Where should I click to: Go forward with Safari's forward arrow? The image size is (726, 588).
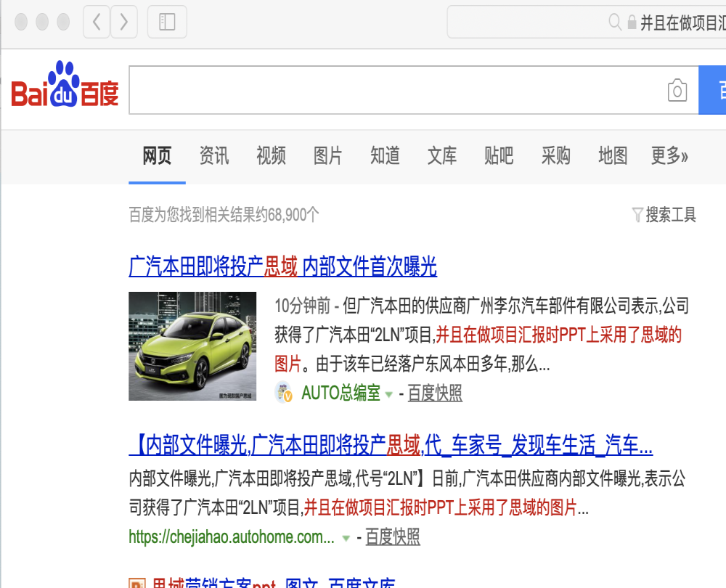(123, 22)
